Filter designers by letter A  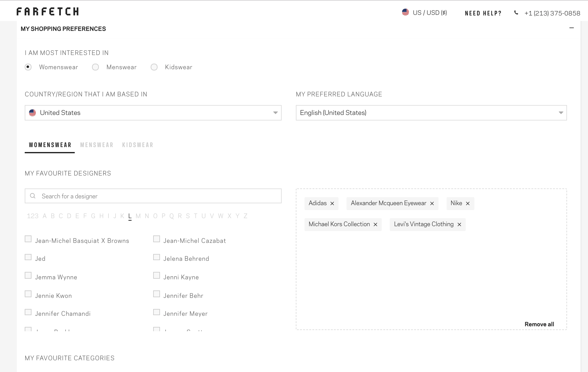tap(45, 216)
